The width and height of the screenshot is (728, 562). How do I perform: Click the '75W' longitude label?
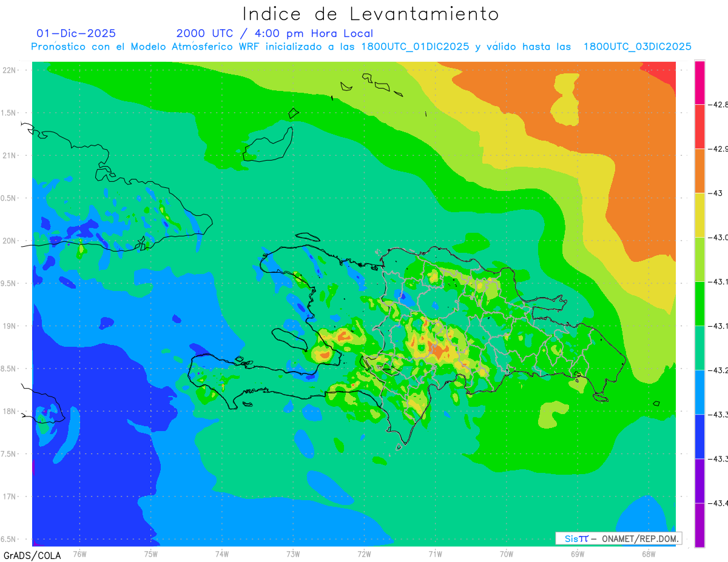click(151, 554)
